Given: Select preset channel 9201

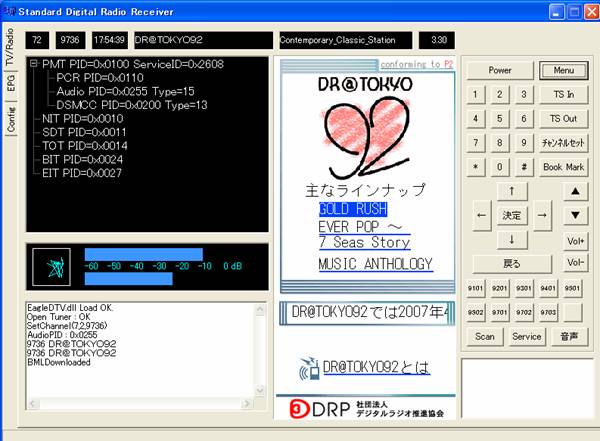Looking at the screenshot, I should (x=500, y=288).
